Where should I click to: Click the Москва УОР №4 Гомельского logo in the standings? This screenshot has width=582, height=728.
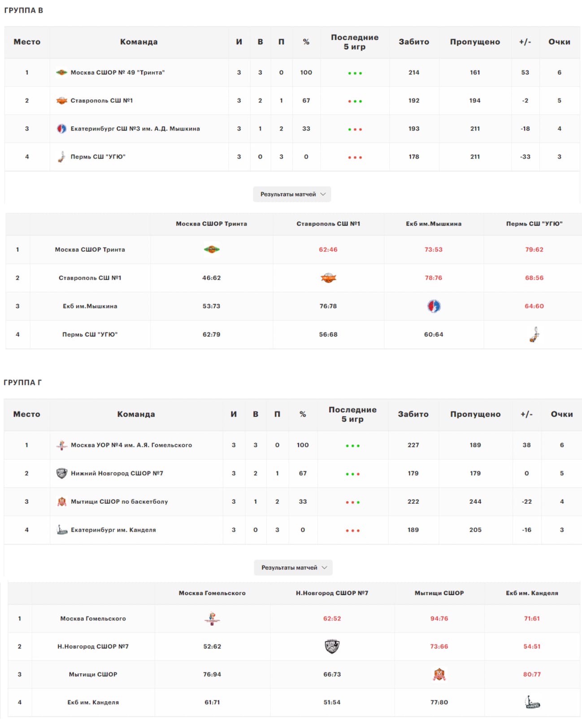click(62, 445)
